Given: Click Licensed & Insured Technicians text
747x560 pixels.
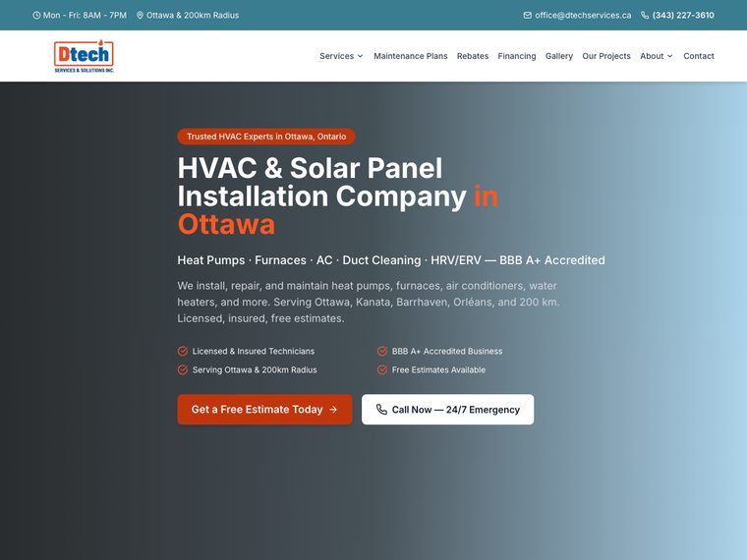Looking at the screenshot, I should click(x=254, y=351).
